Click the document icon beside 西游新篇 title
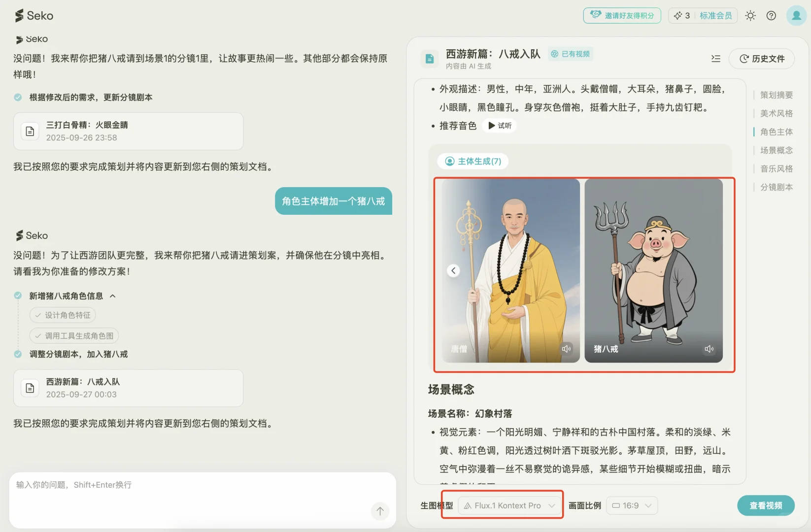 (430, 59)
